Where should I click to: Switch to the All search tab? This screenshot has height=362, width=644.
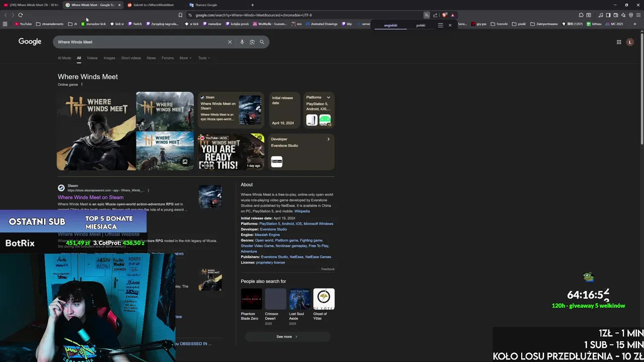tap(78, 58)
